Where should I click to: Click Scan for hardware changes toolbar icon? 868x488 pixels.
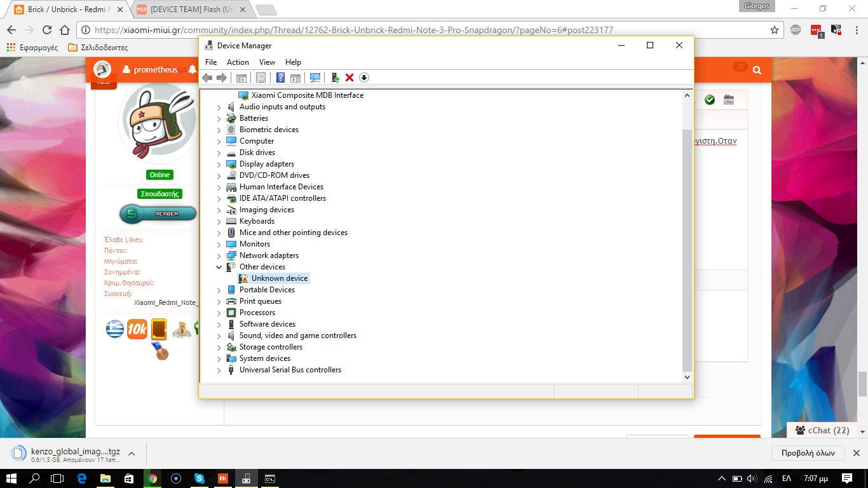pos(315,78)
